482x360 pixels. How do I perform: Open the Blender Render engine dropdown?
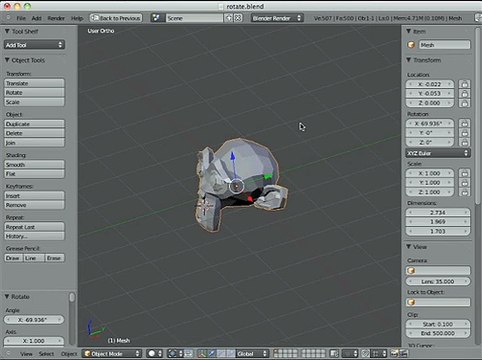coord(277,18)
